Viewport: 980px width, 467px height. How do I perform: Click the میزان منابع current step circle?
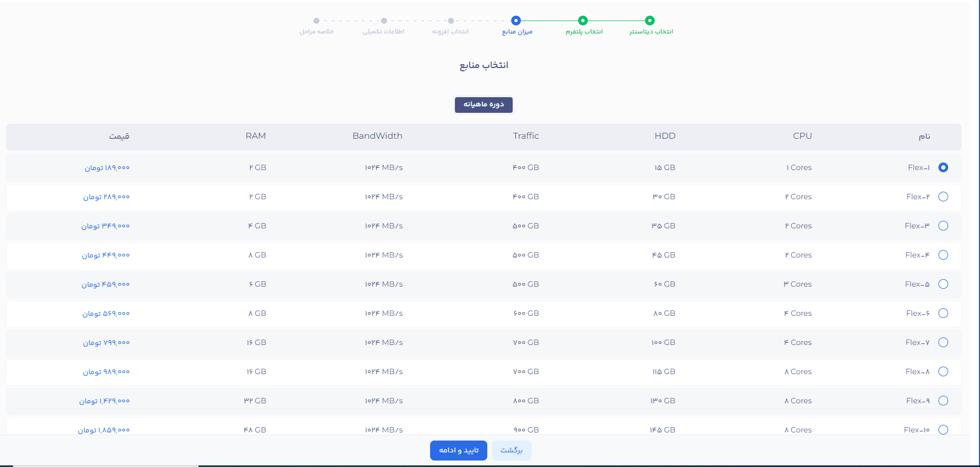tap(516, 21)
